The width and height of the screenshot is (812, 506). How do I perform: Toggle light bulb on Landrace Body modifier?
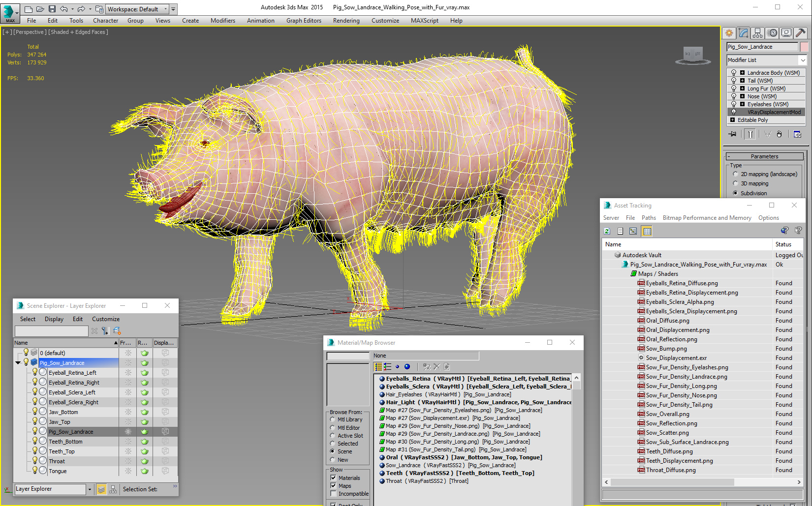coord(734,73)
